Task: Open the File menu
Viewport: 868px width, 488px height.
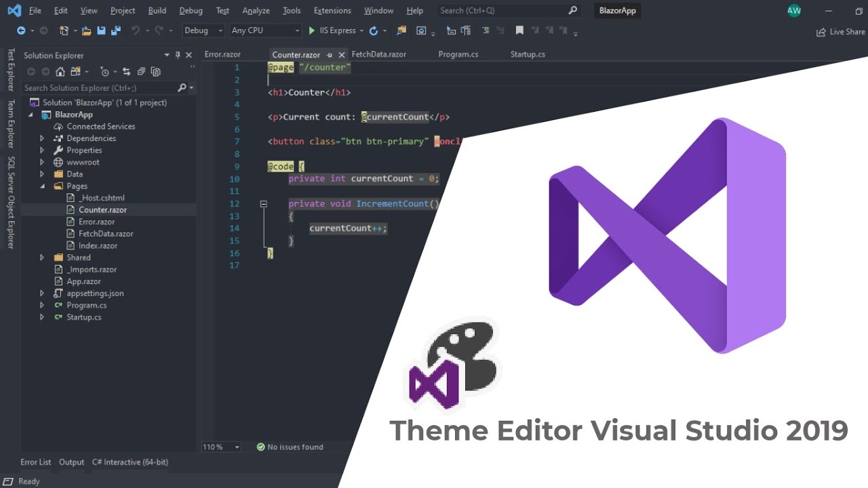Action: tap(35, 11)
